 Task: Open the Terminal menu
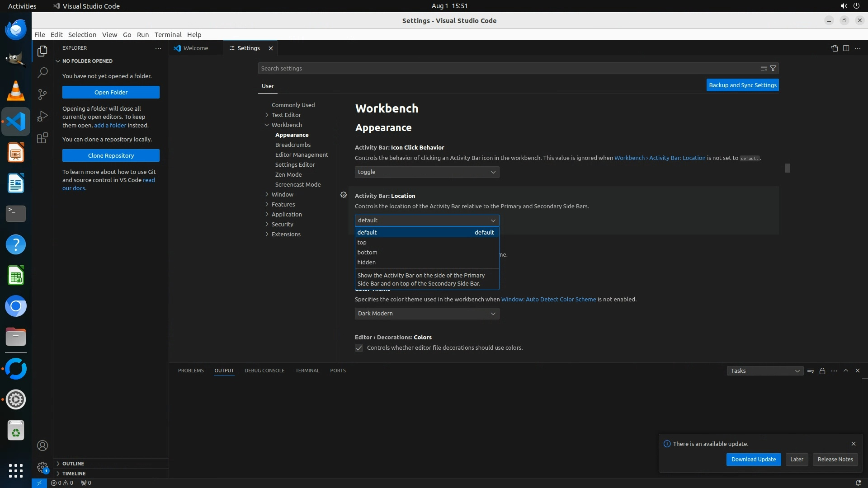coord(168,35)
